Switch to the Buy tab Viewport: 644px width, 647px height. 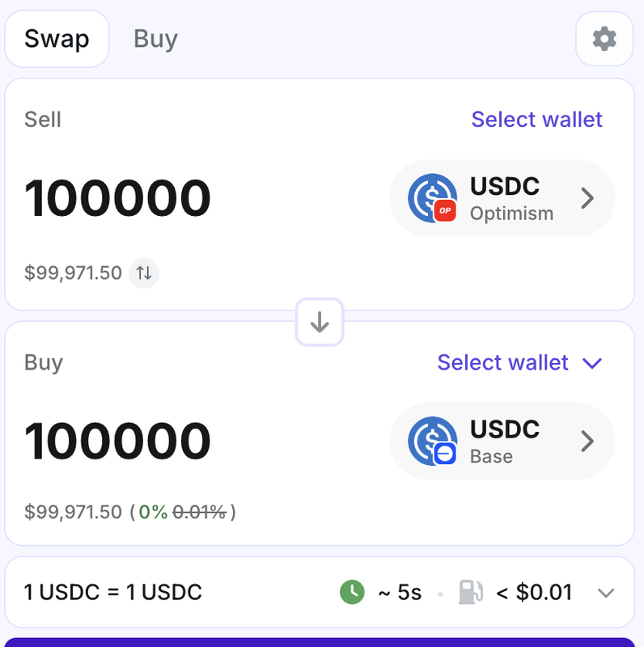pyautogui.click(x=155, y=39)
